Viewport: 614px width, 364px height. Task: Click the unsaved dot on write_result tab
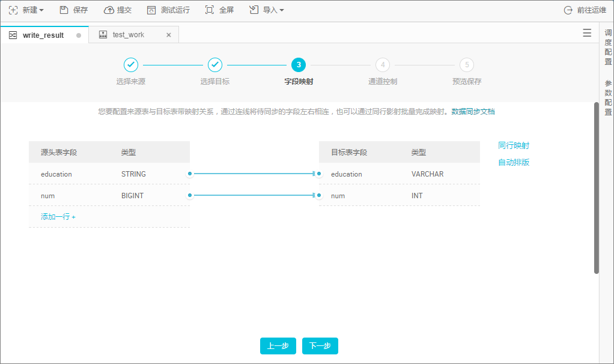pyautogui.click(x=79, y=35)
